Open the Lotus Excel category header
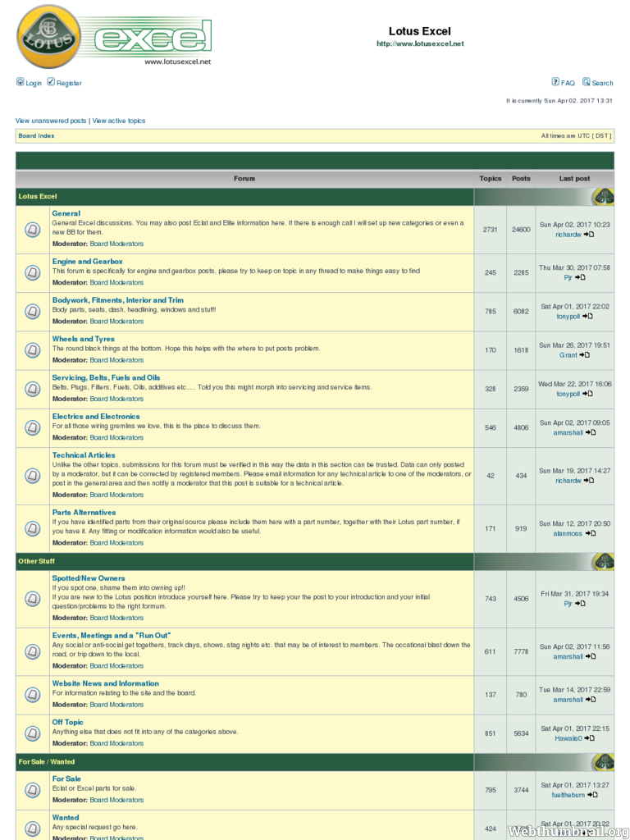This screenshot has height=840, width=630. click(38, 197)
